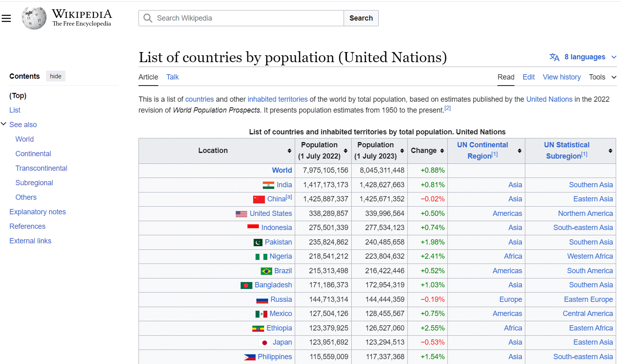Switch to the Talk tab

(172, 77)
